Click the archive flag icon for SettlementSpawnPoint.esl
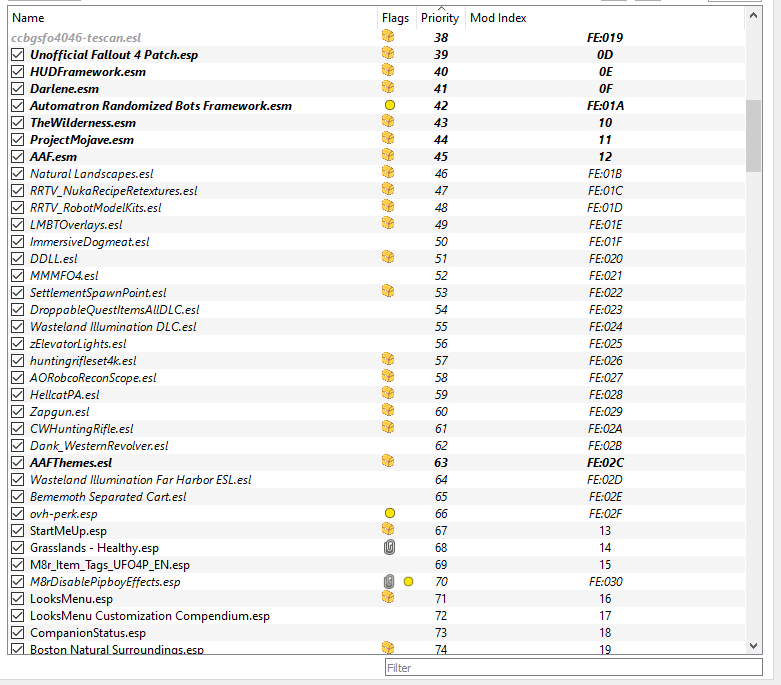The width and height of the screenshot is (781, 685). pyautogui.click(x=388, y=290)
